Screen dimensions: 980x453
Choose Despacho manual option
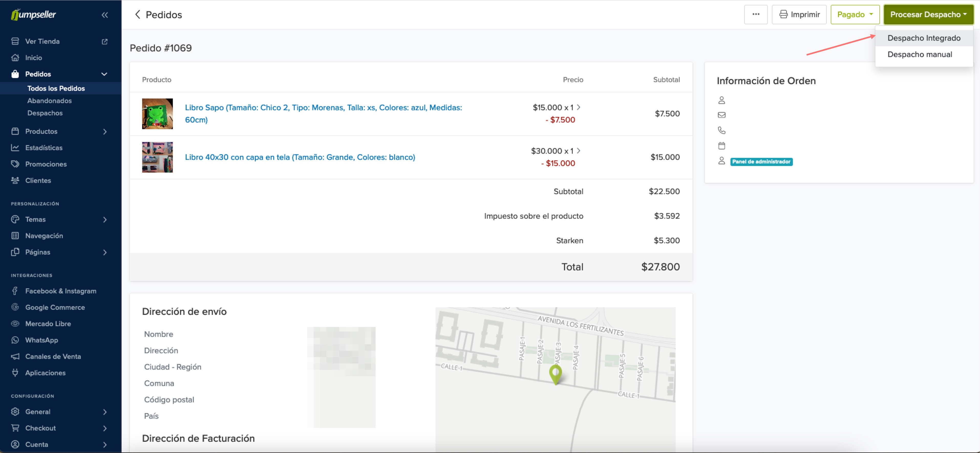[x=920, y=54]
